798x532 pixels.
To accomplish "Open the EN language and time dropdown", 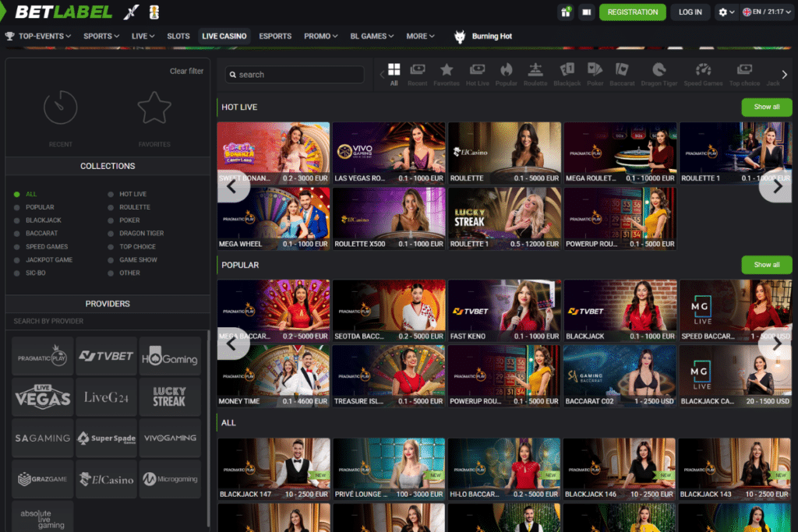I will click(767, 12).
